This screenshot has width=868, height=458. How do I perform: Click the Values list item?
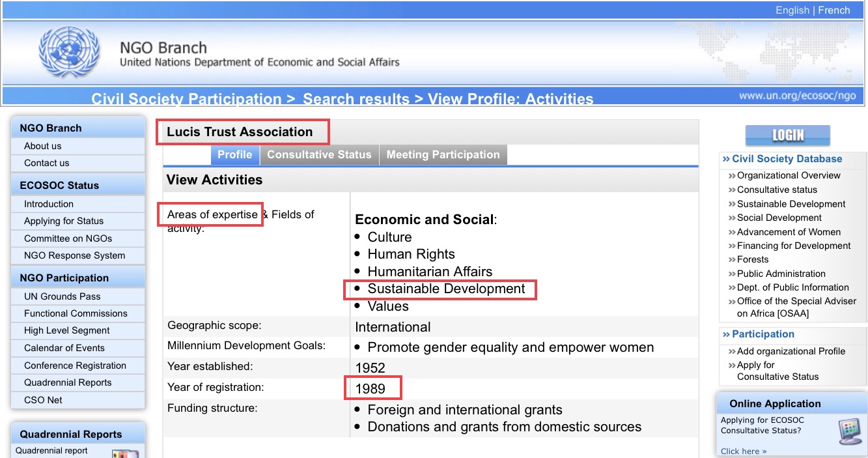click(388, 306)
